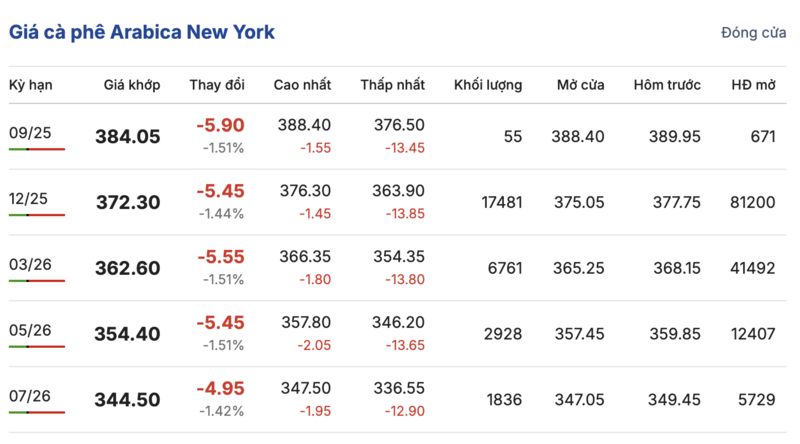Sort by the Khối lượng column header
Image resolution: width=800 pixels, height=444 pixels.
[488, 85]
